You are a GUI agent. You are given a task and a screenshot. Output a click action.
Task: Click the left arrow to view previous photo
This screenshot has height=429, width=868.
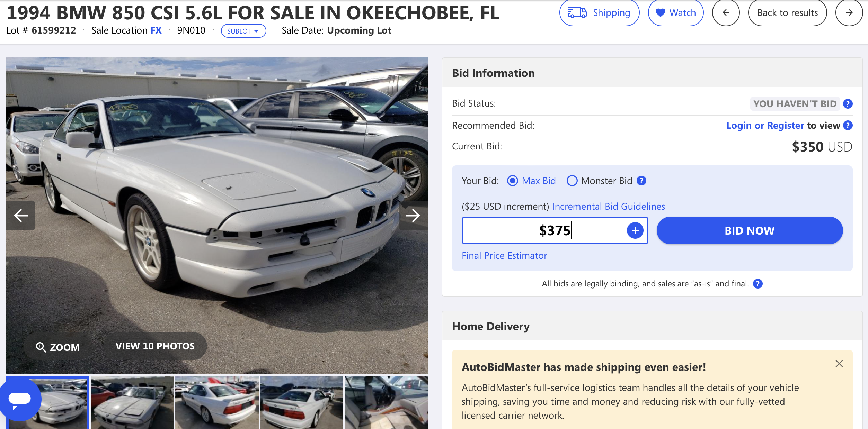pos(21,216)
